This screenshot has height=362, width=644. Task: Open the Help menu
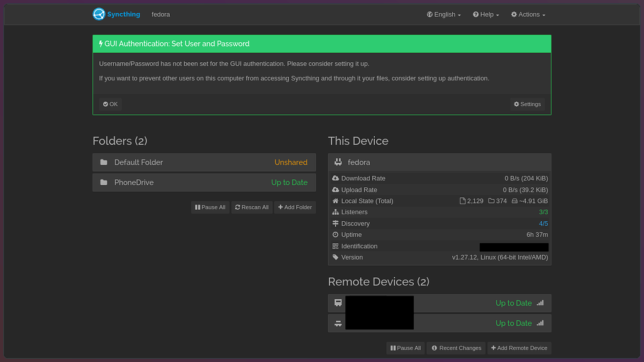click(485, 14)
